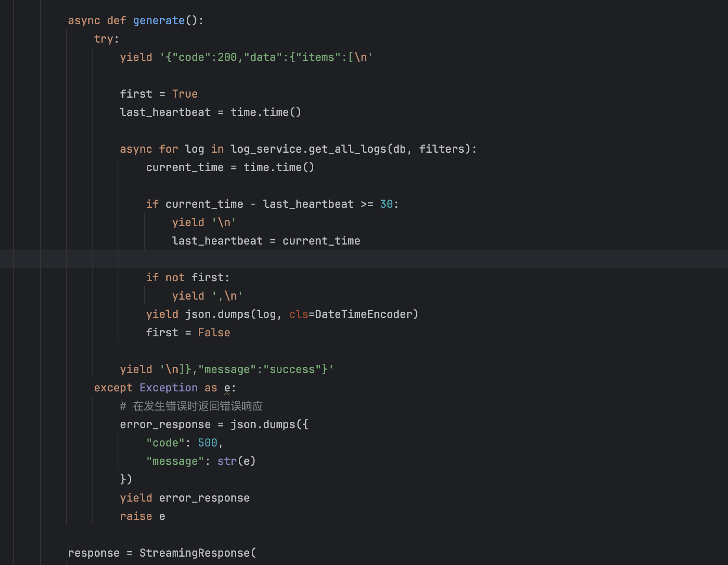Click 'error_response = json.dumps({' line
Viewport: 728px width, 565px height.
tap(214, 424)
